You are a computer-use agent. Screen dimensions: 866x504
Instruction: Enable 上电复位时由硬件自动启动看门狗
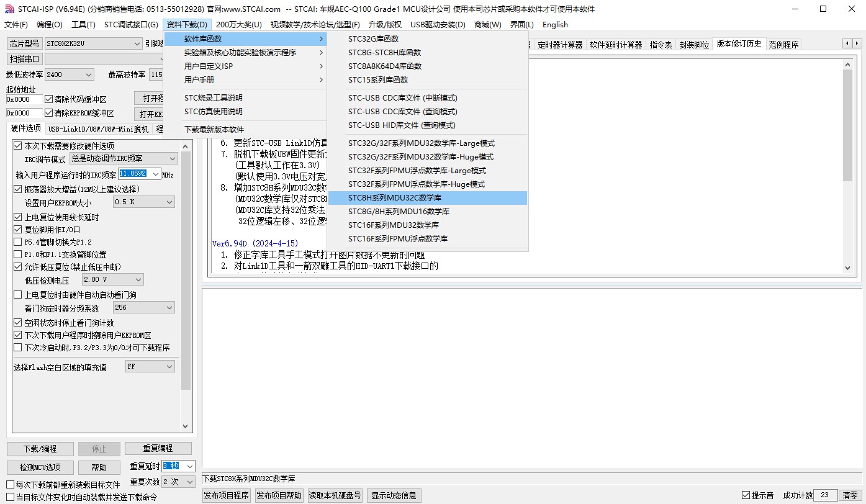coord(18,295)
